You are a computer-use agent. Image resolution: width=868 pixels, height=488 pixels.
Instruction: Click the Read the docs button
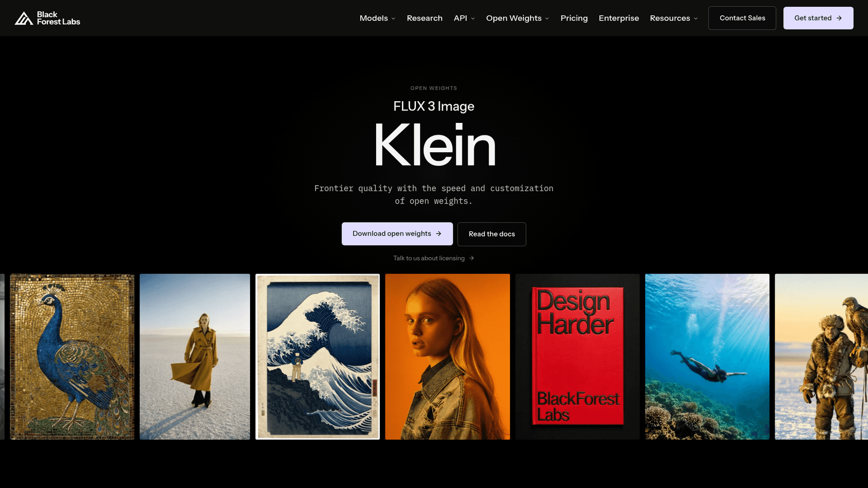click(x=491, y=234)
